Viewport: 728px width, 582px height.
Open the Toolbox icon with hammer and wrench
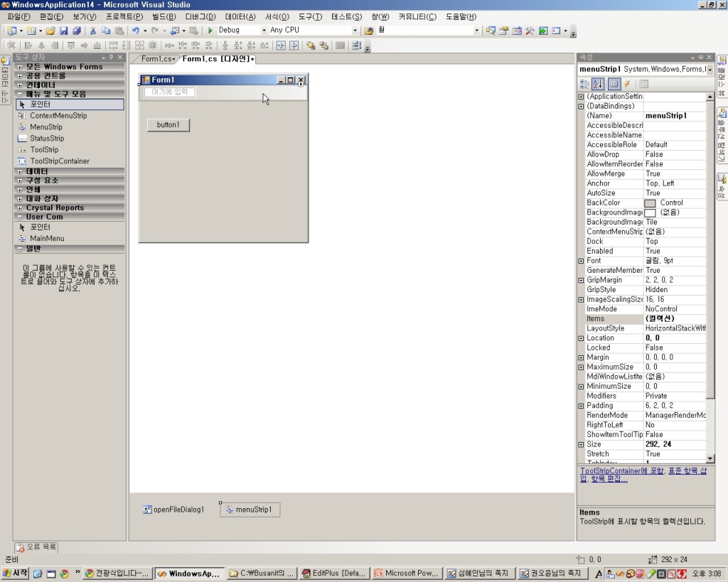530,31
